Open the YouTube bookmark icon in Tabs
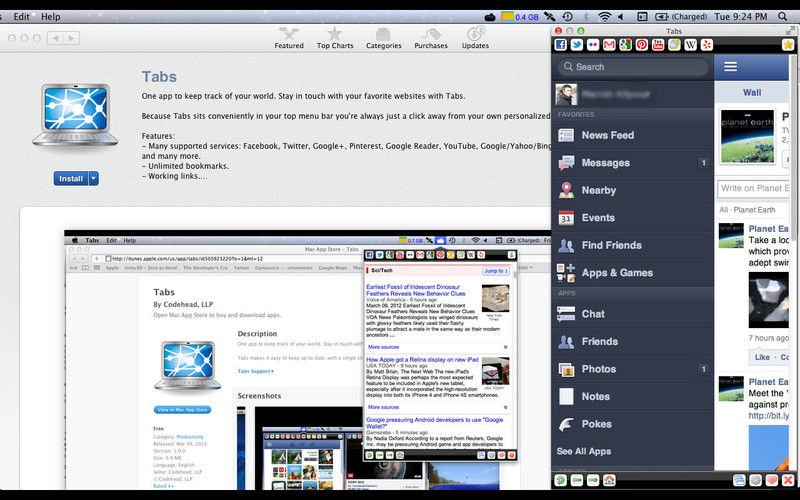This screenshot has width=800, height=500. [x=658, y=45]
